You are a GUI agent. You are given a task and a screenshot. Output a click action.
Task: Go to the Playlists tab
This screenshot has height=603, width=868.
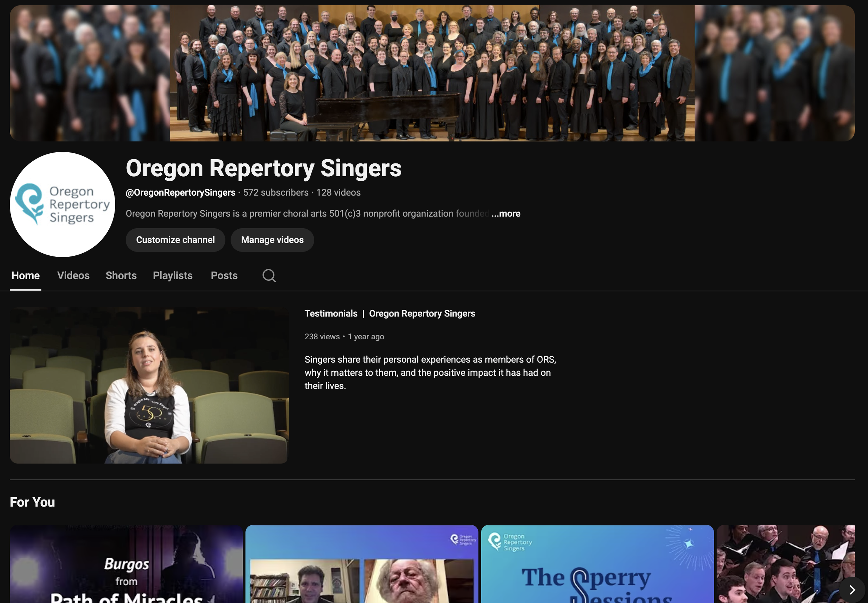173,275
